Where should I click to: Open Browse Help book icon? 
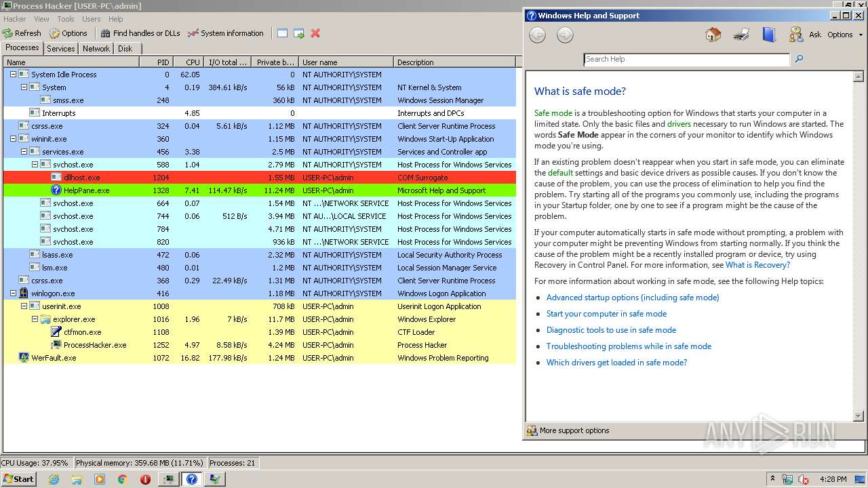click(x=768, y=35)
